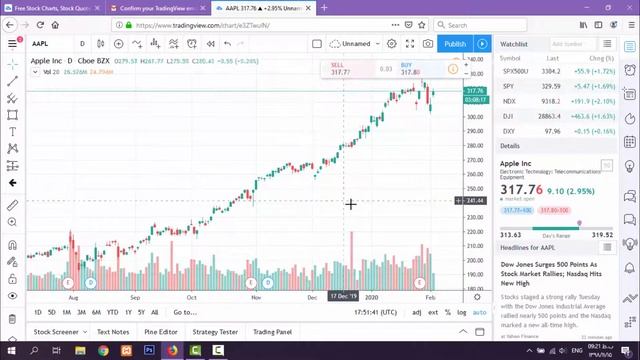The width and height of the screenshot is (640, 360).
Task: Enter fullscreen mode
Action: coord(410,44)
